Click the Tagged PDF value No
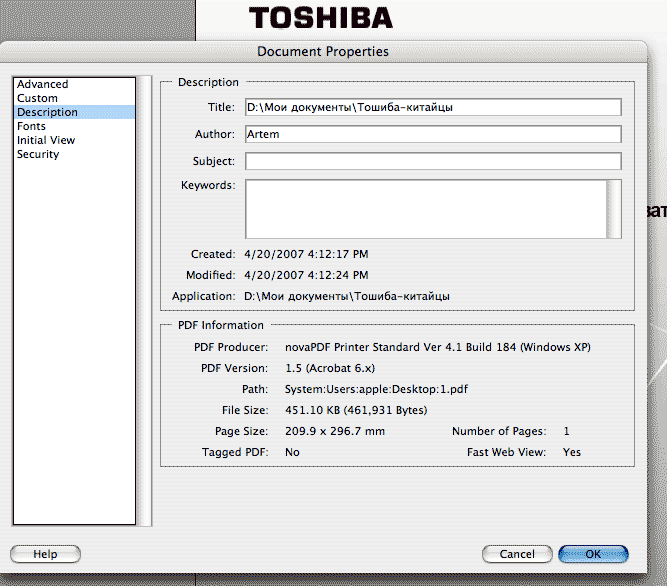This screenshot has height=586, width=667. (x=292, y=452)
